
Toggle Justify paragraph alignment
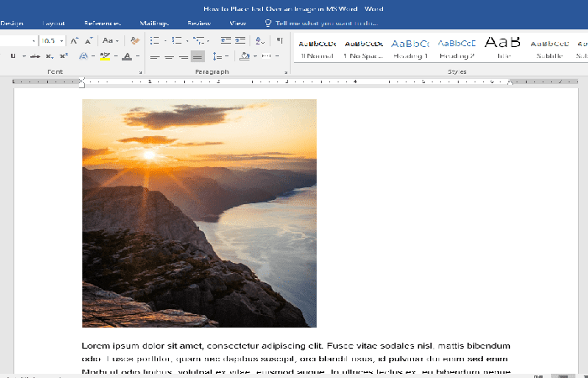[x=197, y=56]
